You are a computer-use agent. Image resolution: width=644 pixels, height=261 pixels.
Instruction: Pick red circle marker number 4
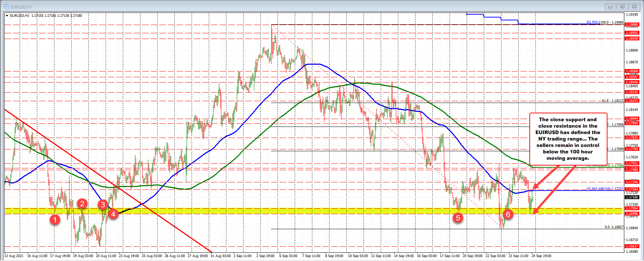click(x=114, y=214)
